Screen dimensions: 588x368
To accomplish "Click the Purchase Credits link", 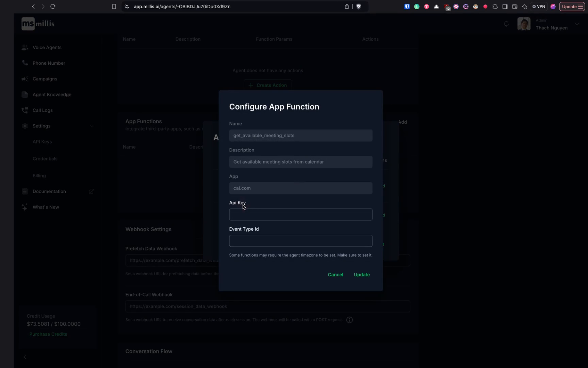I will coord(48,334).
